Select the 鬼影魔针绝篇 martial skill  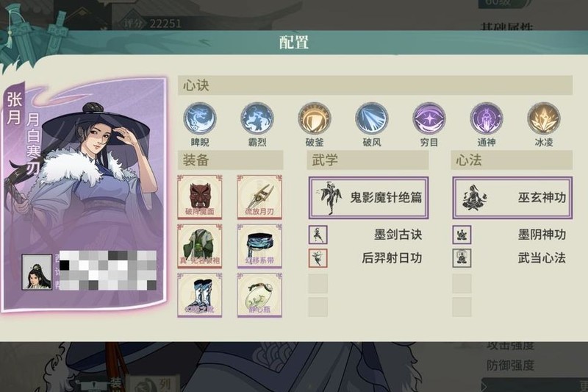pyautogui.click(x=368, y=198)
